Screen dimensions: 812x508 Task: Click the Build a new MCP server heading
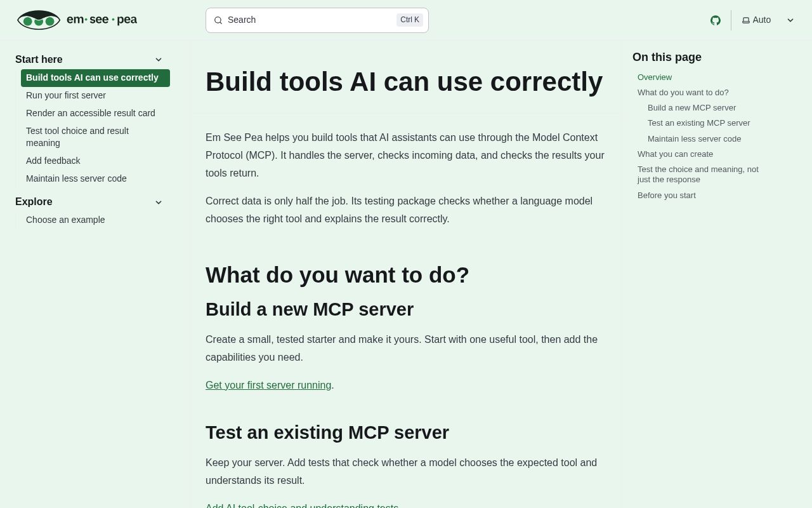click(310, 309)
